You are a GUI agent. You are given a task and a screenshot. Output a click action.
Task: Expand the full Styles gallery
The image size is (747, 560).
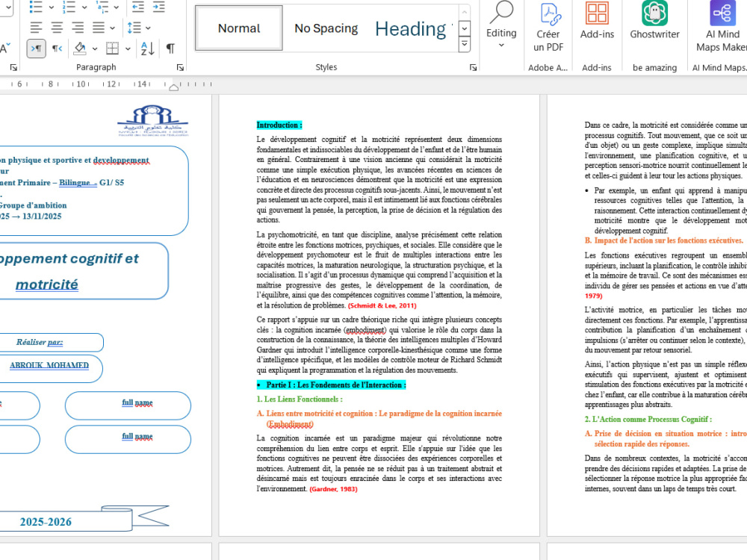(x=465, y=45)
